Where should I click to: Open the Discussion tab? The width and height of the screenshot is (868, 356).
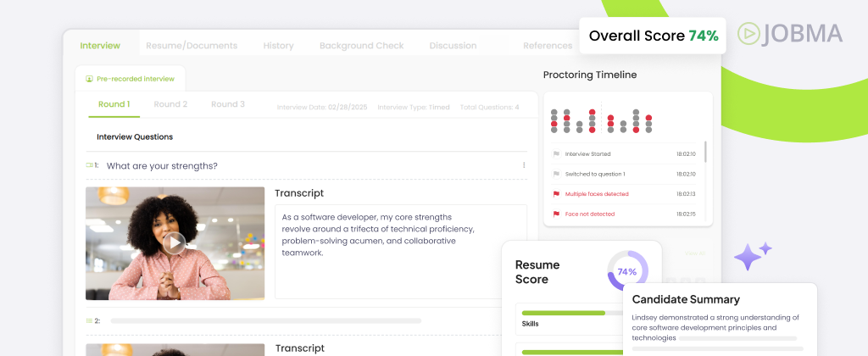(x=453, y=46)
